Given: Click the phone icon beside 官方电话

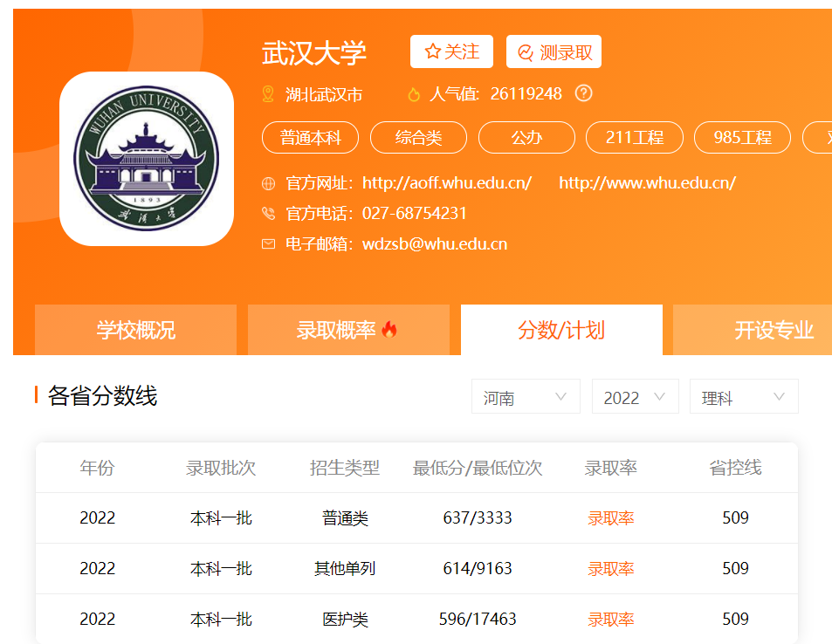Looking at the screenshot, I should tap(269, 213).
